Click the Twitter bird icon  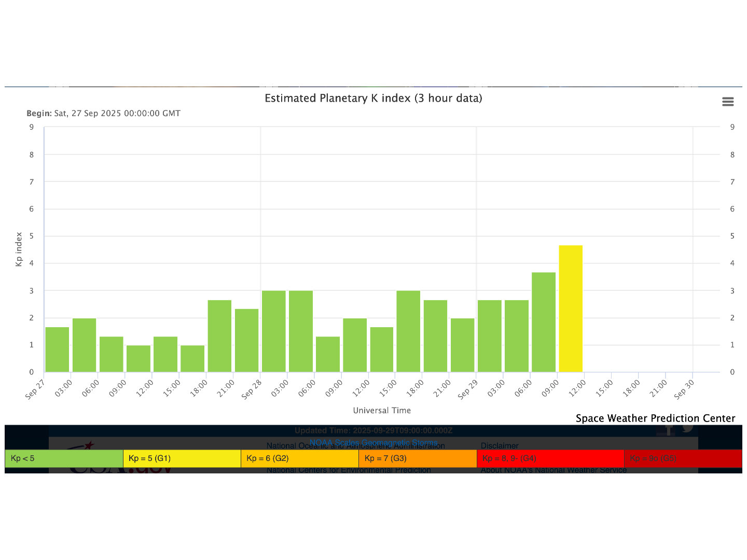688,428
